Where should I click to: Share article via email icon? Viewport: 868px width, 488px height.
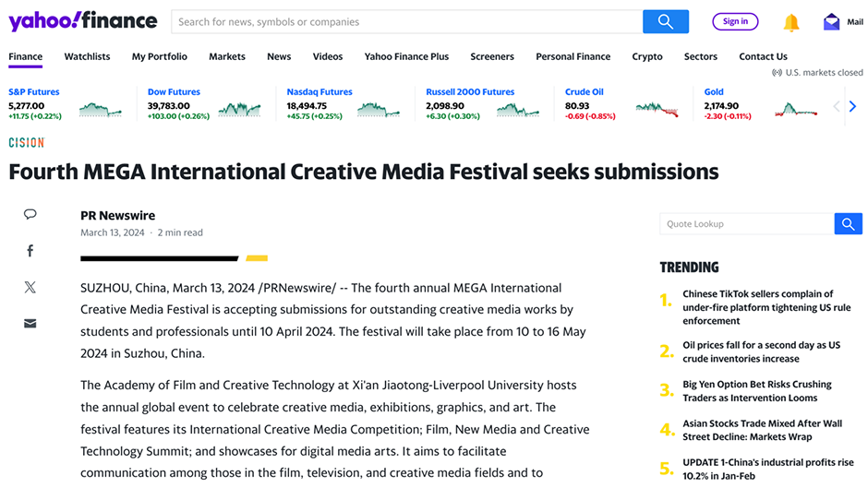point(30,324)
